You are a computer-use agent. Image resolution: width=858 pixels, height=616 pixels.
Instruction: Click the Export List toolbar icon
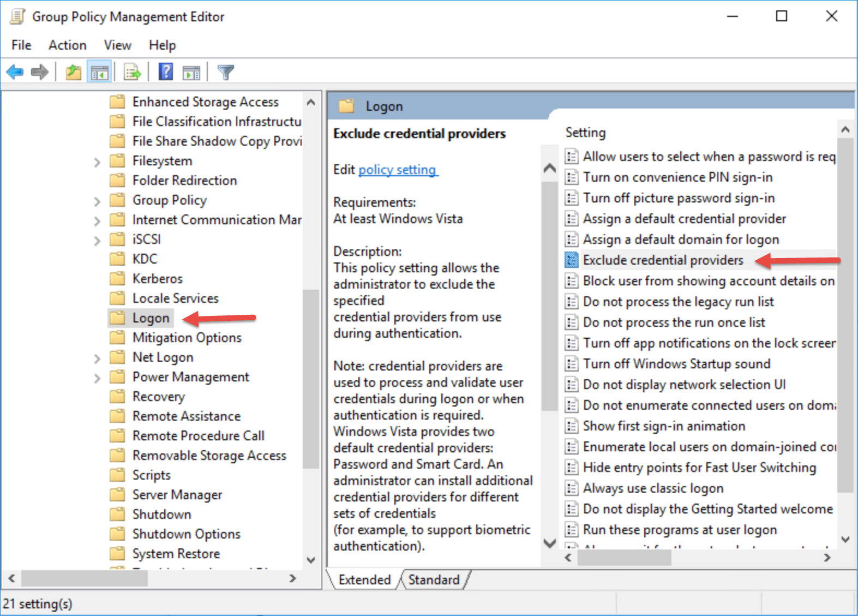point(132,72)
